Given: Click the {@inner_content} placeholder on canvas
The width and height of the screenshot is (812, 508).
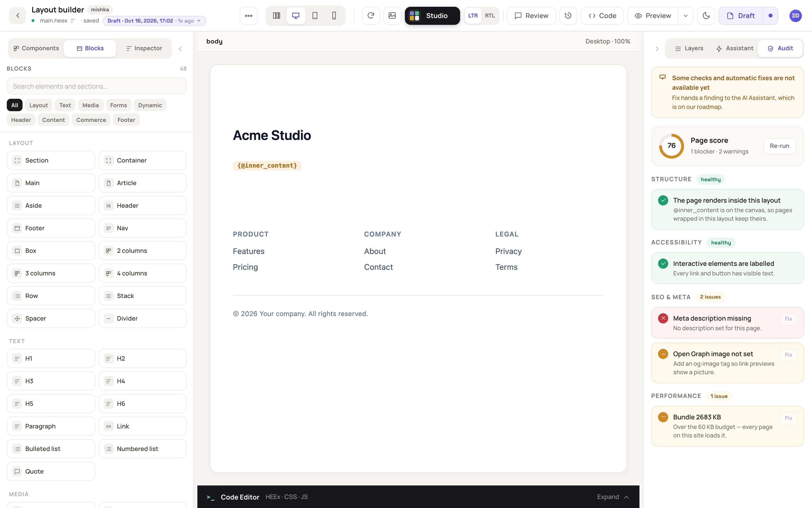Looking at the screenshot, I should pos(267,165).
